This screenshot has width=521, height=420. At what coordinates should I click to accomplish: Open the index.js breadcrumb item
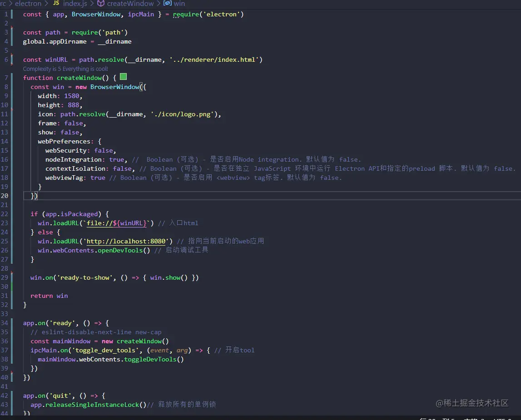[x=75, y=4]
